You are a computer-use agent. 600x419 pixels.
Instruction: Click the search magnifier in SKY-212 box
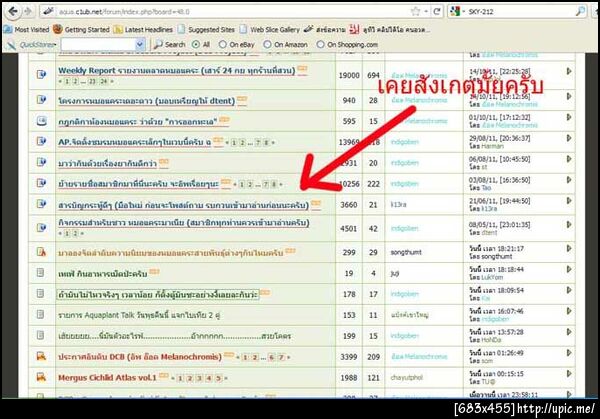[580, 11]
